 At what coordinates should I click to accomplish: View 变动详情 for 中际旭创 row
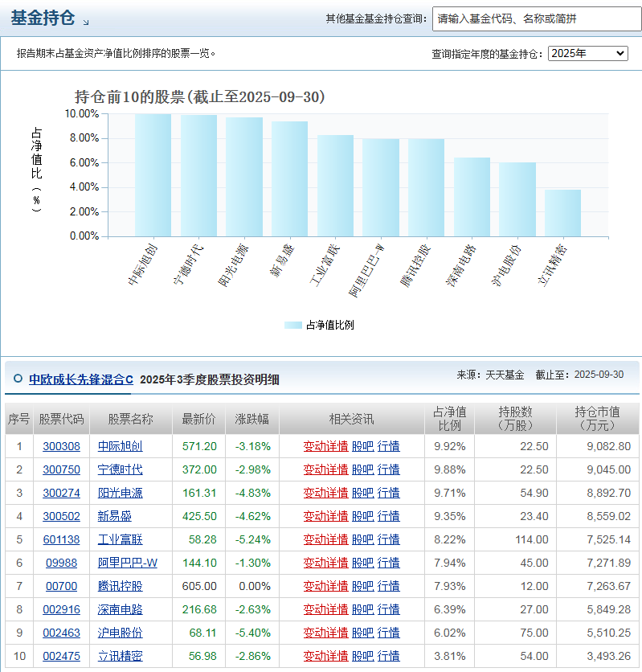325,446
